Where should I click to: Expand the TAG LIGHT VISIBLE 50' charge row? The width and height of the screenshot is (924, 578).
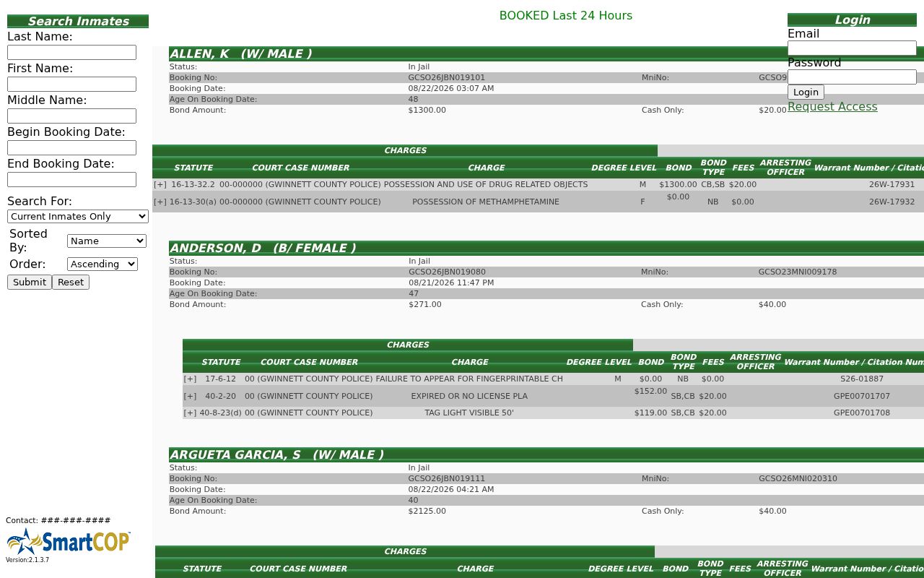point(190,413)
